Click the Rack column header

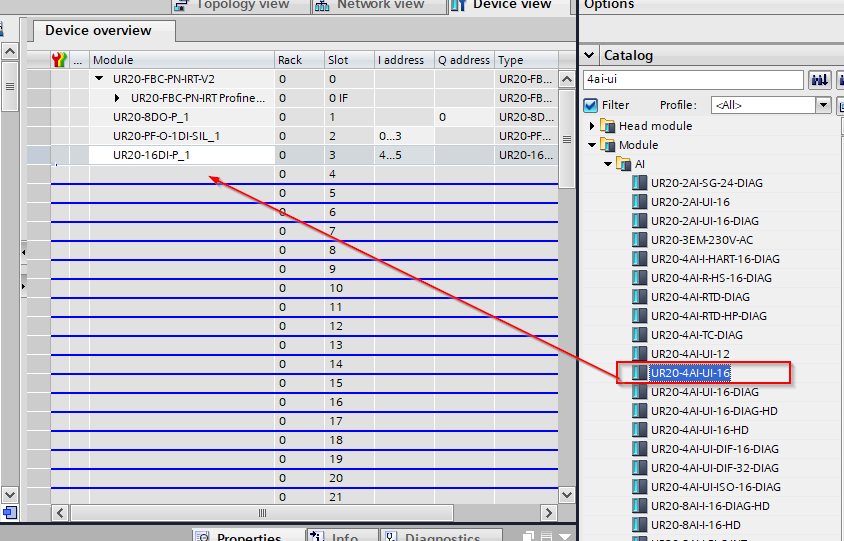(x=299, y=60)
